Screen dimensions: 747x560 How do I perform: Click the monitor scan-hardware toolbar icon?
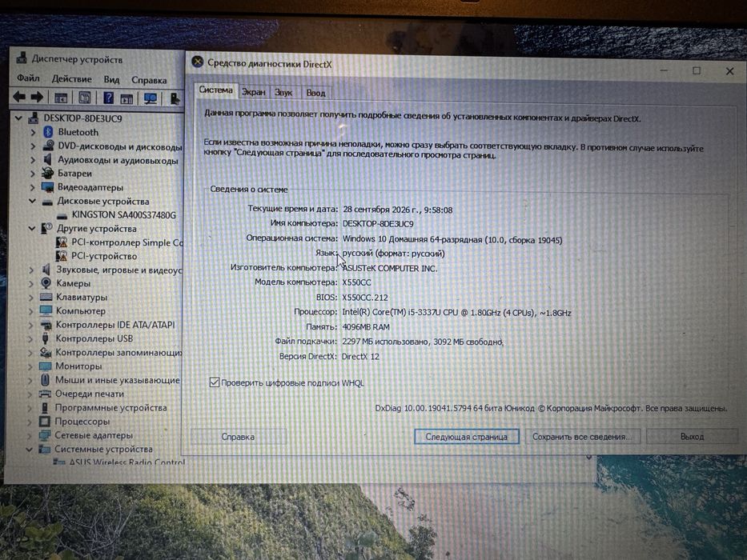pyautogui.click(x=151, y=98)
